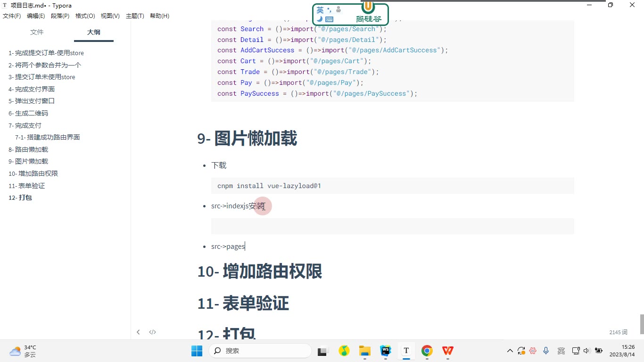Open the Windows Start menu
The width and height of the screenshot is (644, 362).
197,351
